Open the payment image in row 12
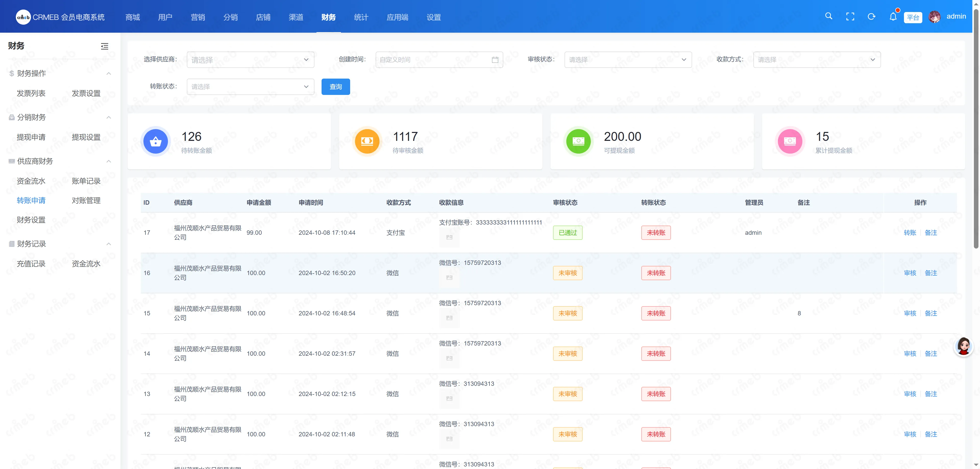The image size is (980, 469). (x=449, y=439)
